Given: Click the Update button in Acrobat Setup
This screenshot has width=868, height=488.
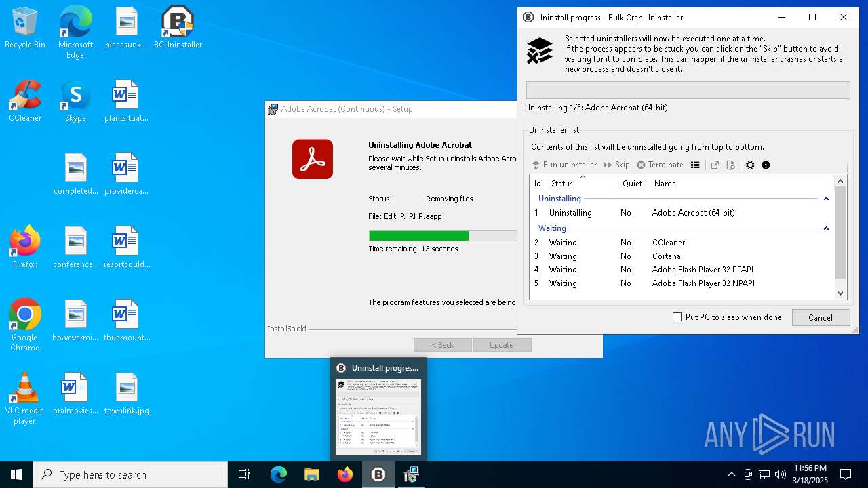Looking at the screenshot, I should tap(502, 345).
